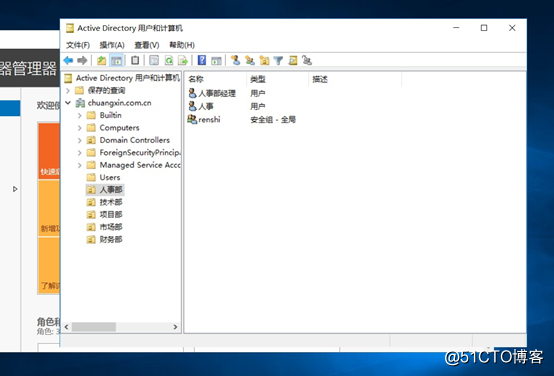This screenshot has width=554, height=376.
Task: Go up one level with folder-up icon
Action: pyautogui.click(x=101, y=60)
